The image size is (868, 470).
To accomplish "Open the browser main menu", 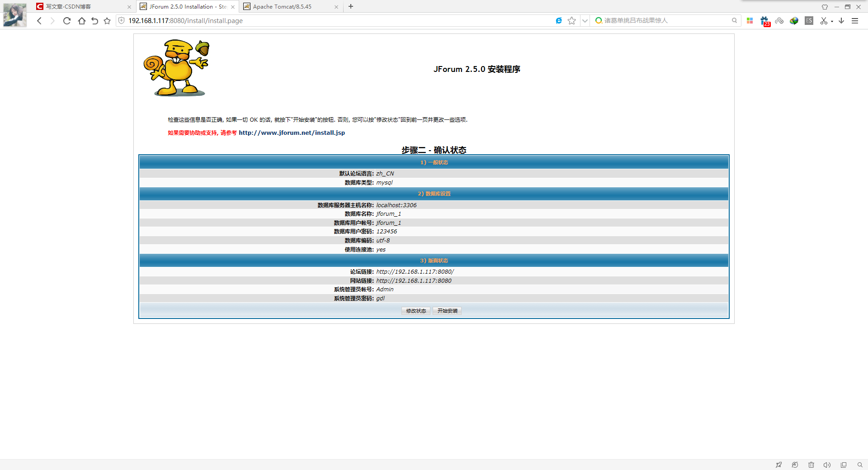I will pos(855,20).
